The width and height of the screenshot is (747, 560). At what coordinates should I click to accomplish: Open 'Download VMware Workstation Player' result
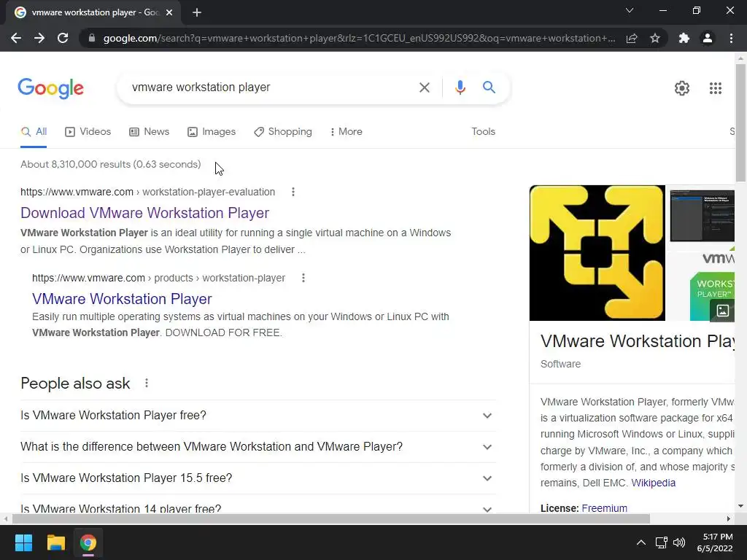(145, 213)
